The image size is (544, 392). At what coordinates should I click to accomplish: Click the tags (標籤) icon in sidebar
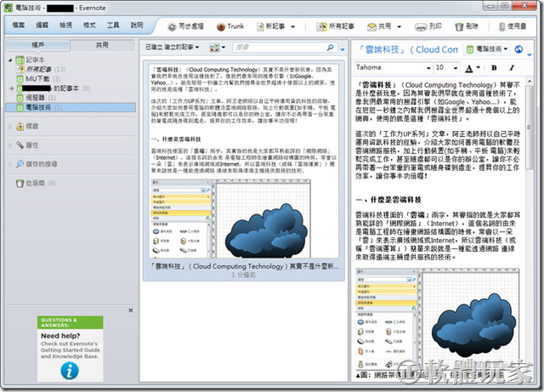20,127
